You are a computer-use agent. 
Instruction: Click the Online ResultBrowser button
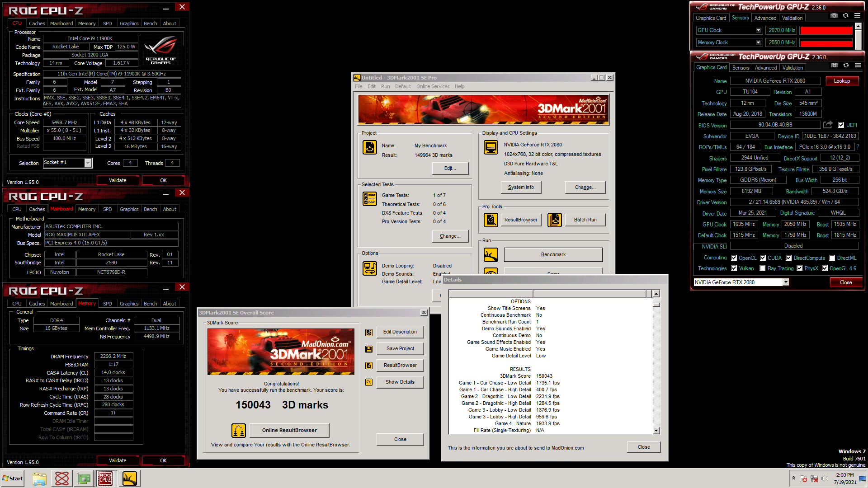(x=289, y=431)
